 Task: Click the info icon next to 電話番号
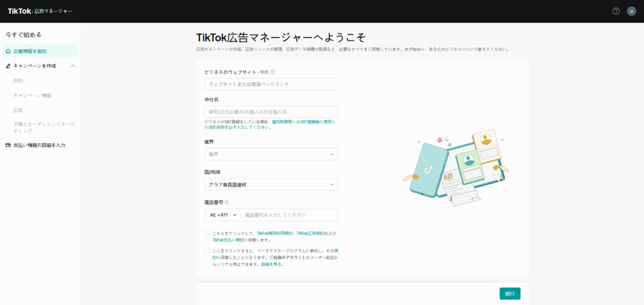227,202
